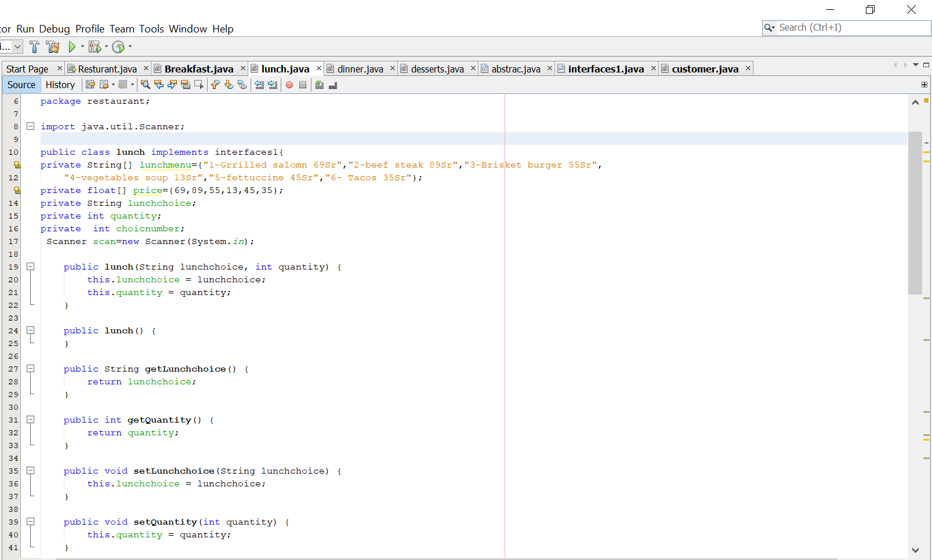The image size is (932, 560).
Task: Click the Clean and Build icon
Action: click(x=53, y=47)
